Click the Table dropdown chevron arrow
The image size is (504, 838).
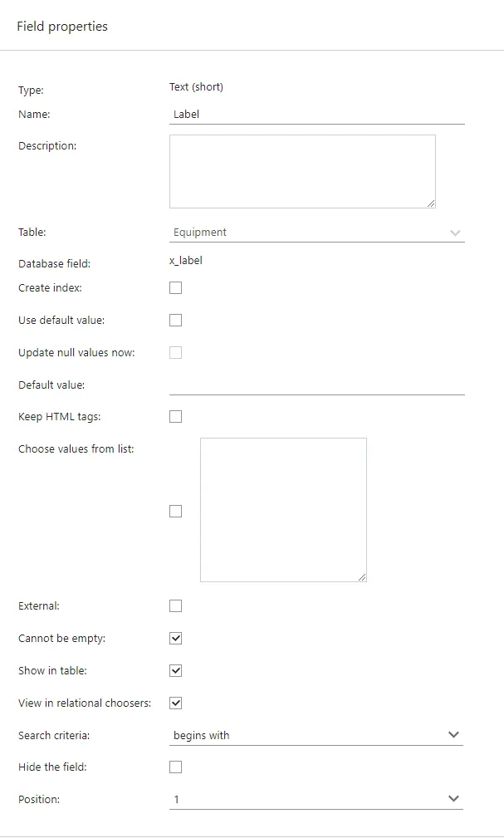tap(455, 233)
